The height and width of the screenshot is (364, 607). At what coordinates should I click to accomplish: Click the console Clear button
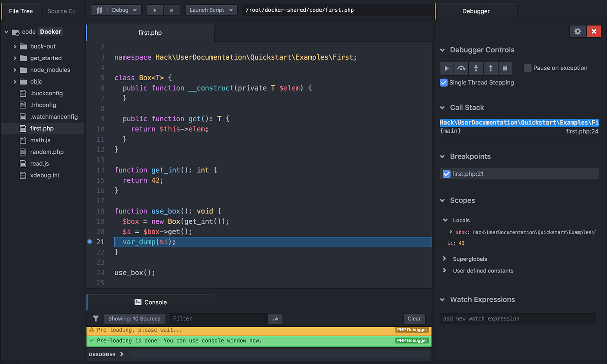coord(414,318)
